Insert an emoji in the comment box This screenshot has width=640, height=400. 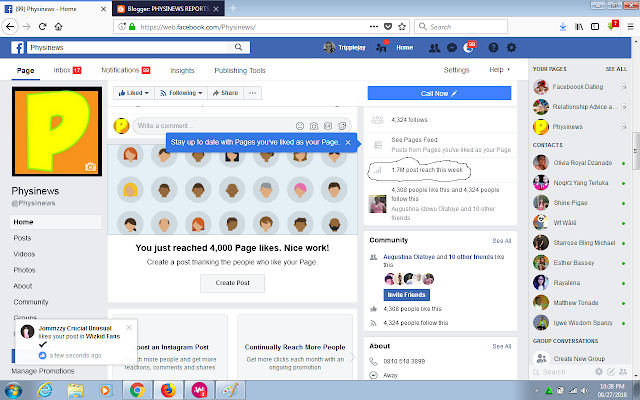(x=300, y=126)
